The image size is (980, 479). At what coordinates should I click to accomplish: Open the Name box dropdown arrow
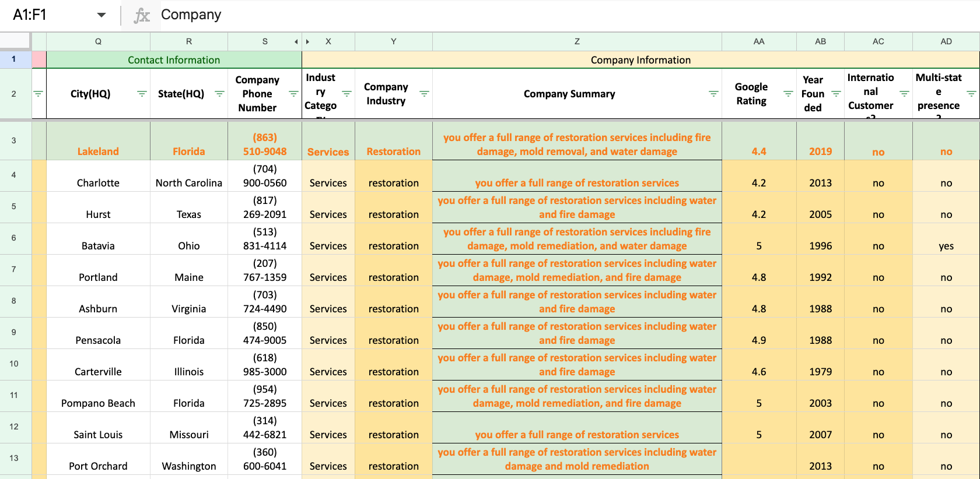101,15
